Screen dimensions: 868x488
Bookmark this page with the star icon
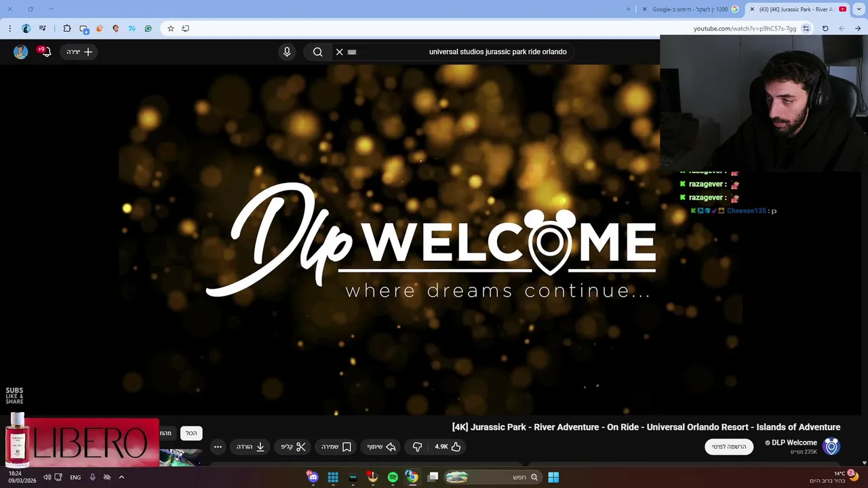(x=171, y=28)
